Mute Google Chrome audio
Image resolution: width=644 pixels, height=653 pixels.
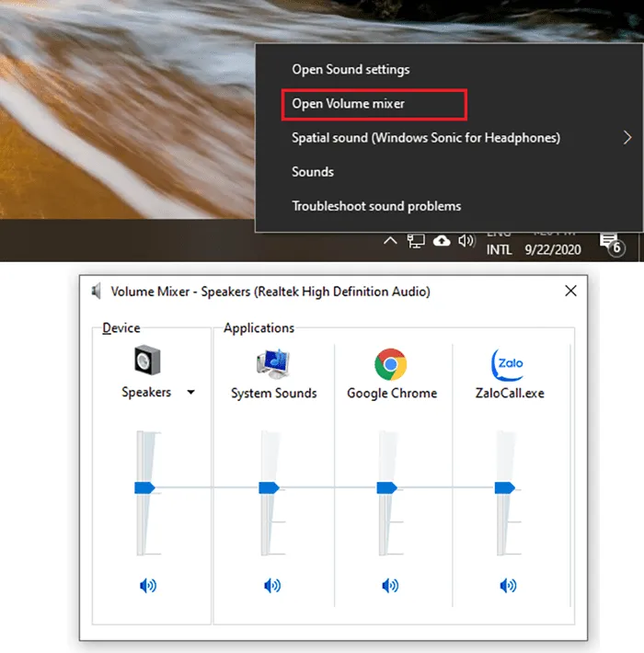click(391, 585)
